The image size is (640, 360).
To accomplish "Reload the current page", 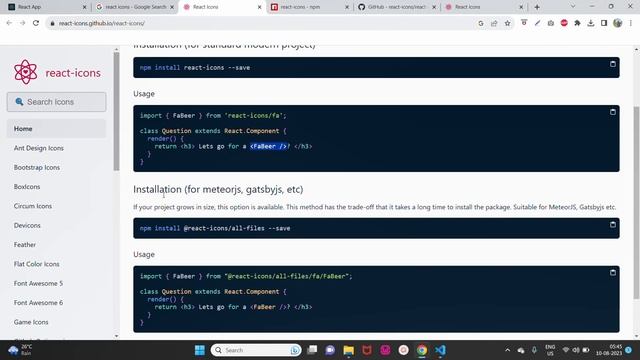I will [x=36, y=23].
